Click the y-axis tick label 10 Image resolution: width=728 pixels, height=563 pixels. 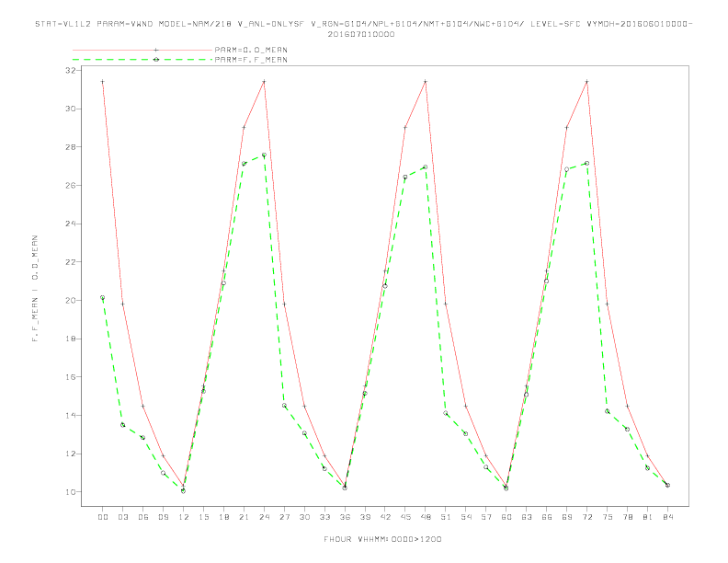click(x=71, y=492)
